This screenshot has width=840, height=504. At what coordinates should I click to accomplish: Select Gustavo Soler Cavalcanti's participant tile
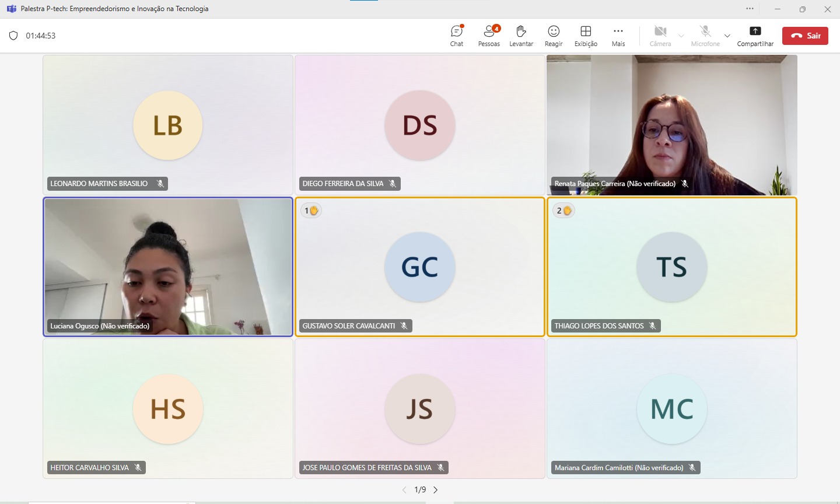[420, 267]
